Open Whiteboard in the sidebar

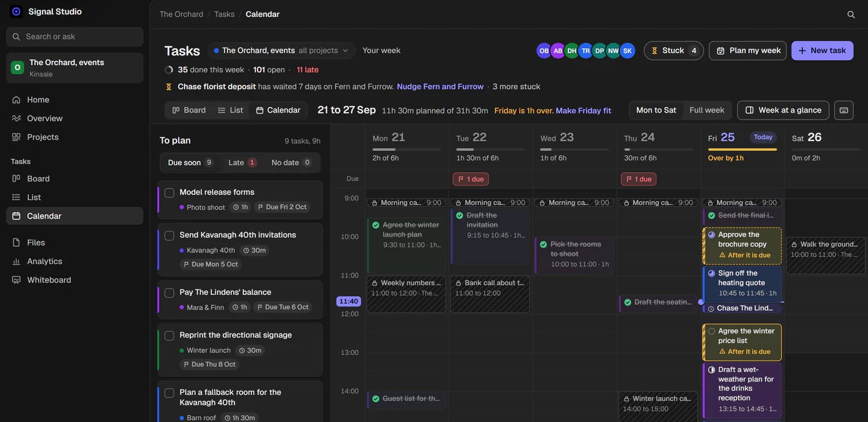click(x=75, y=280)
